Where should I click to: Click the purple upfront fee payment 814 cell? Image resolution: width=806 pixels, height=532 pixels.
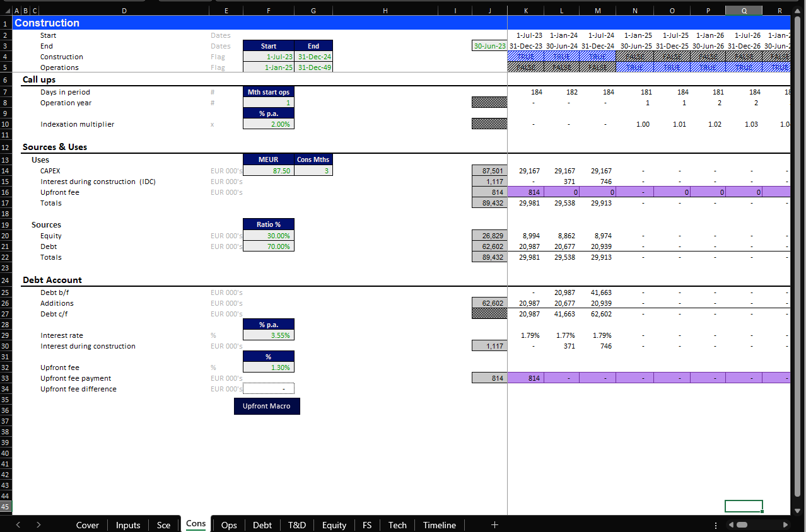[x=525, y=378]
